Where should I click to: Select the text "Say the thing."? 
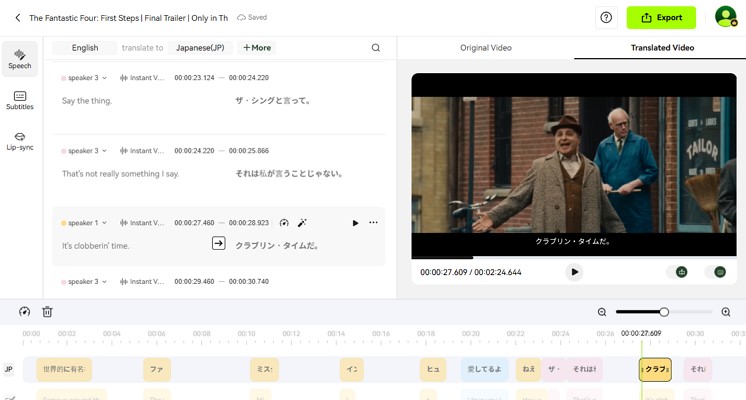coord(87,101)
